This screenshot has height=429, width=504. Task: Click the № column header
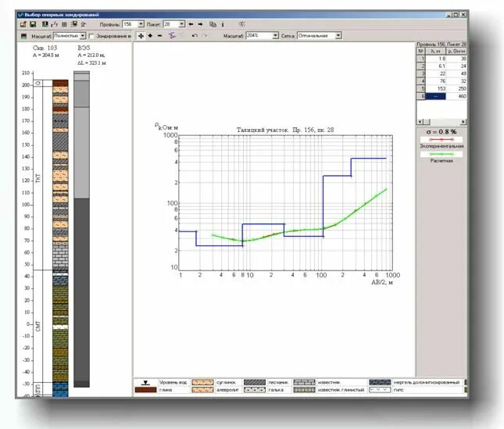coord(420,51)
